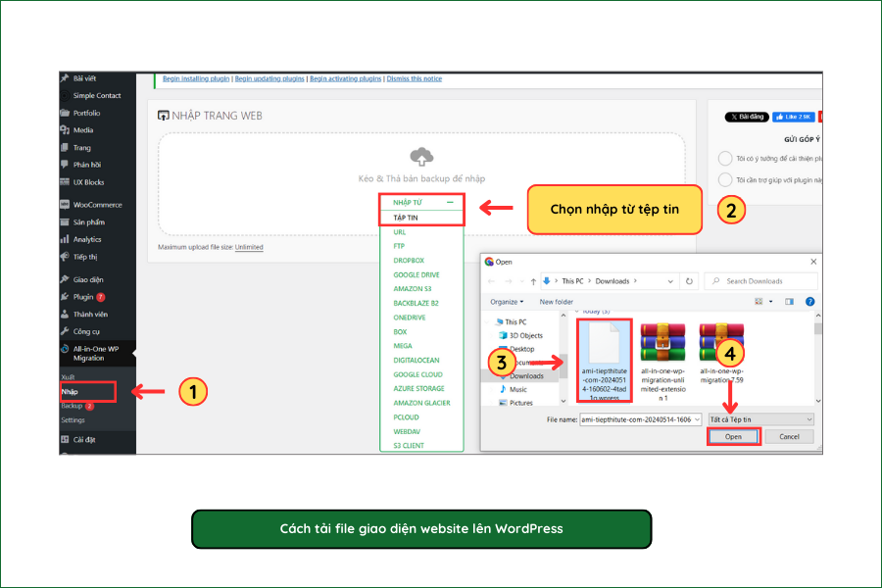
Task: Toggle the preview pane icon
Action: point(789,302)
